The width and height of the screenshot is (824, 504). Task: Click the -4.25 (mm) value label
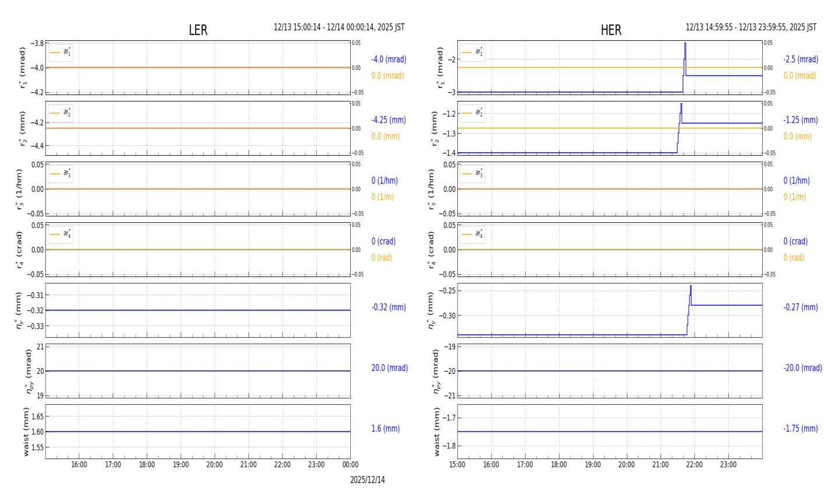[389, 120]
